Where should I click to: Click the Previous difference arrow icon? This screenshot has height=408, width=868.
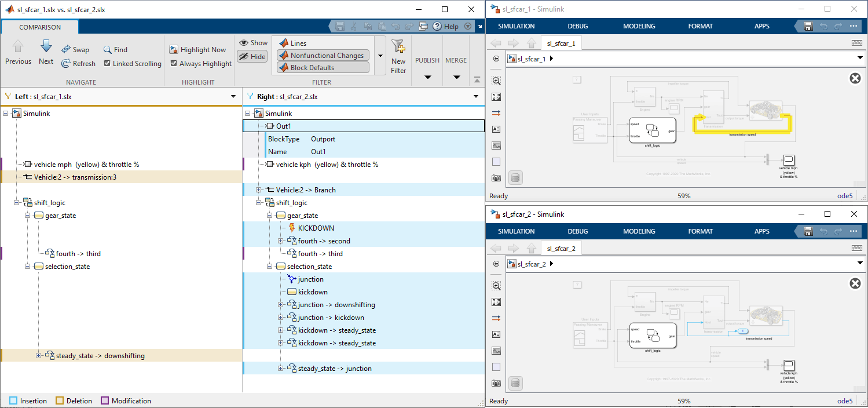(x=18, y=47)
